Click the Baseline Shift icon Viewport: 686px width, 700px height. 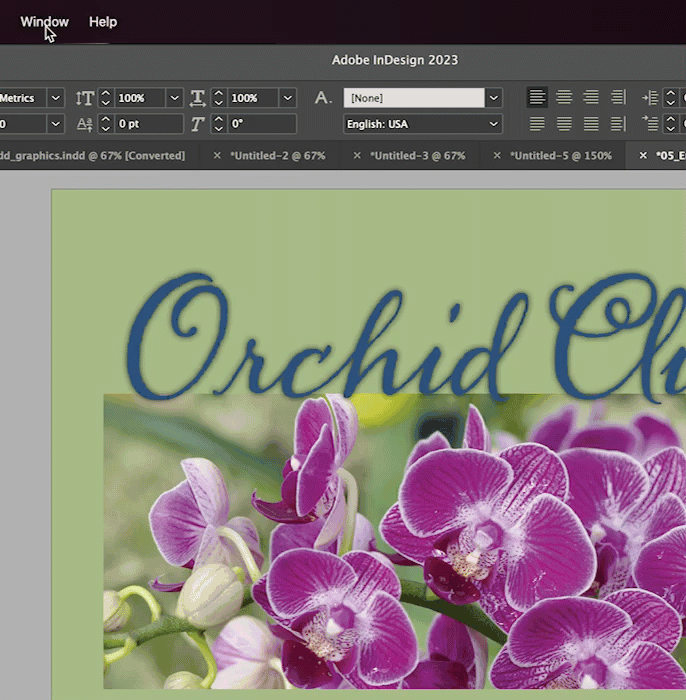click(x=85, y=124)
